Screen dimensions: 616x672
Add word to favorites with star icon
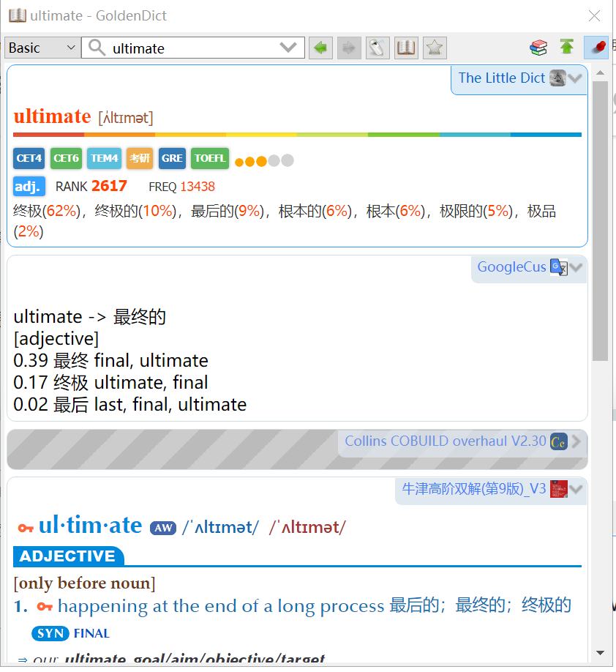435,48
